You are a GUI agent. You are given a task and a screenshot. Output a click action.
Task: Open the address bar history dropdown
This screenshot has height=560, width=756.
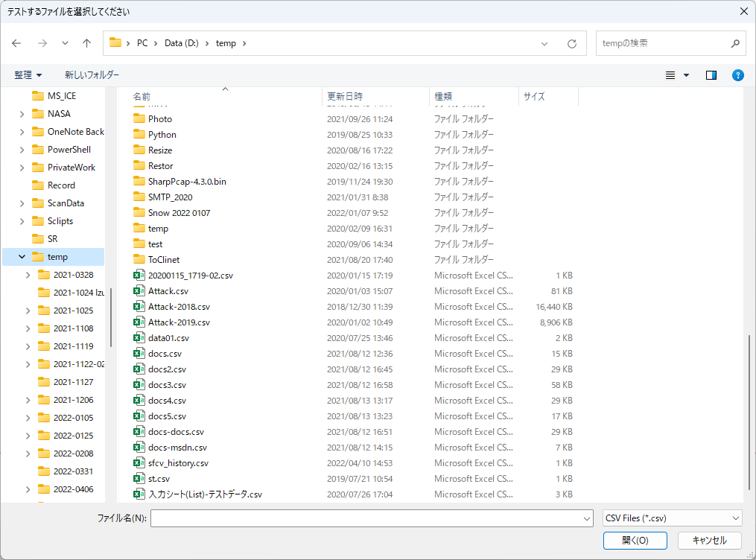click(544, 44)
